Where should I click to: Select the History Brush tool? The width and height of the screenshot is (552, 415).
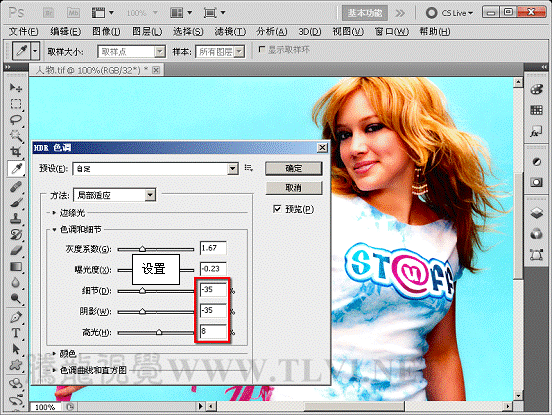point(15,234)
